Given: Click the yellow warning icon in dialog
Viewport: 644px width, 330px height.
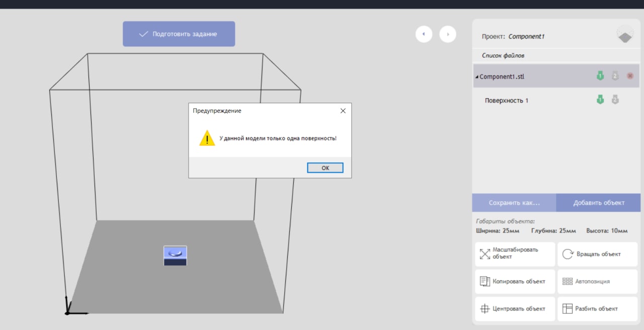Looking at the screenshot, I should 207,138.
